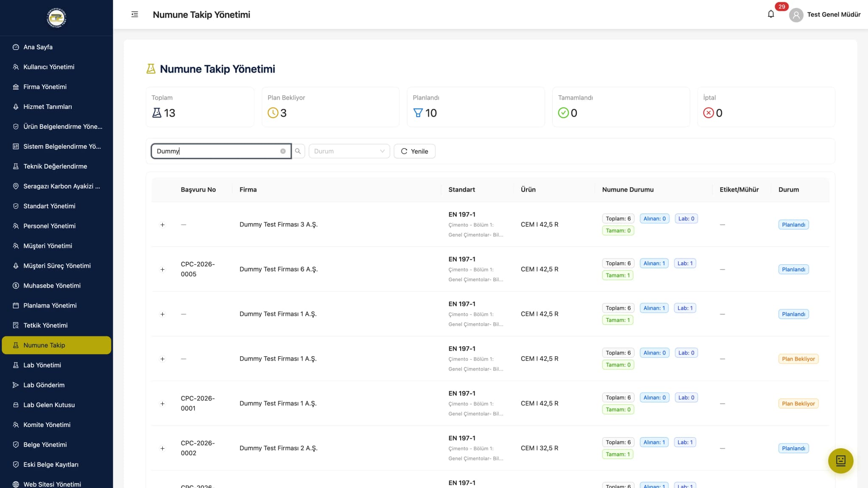Open Müşteri Yönetimi menu item
Screen dimensions: 868x488
pyautogui.click(x=56, y=246)
